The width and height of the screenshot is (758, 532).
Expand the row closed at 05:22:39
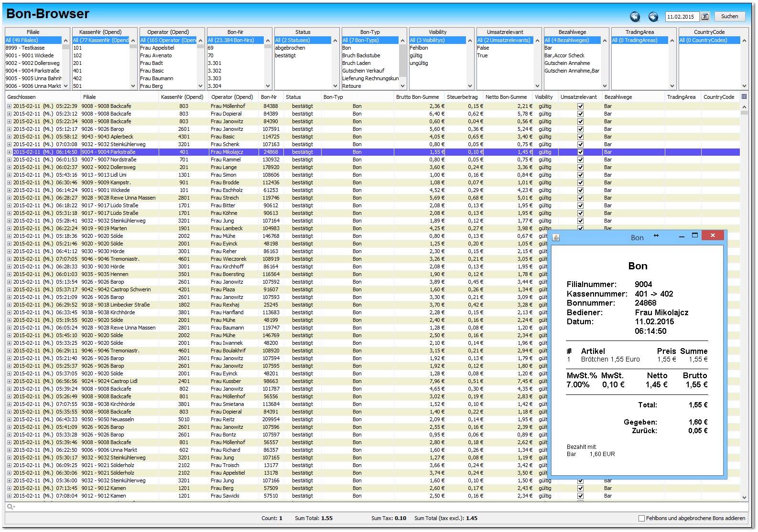pyautogui.click(x=9, y=106)
